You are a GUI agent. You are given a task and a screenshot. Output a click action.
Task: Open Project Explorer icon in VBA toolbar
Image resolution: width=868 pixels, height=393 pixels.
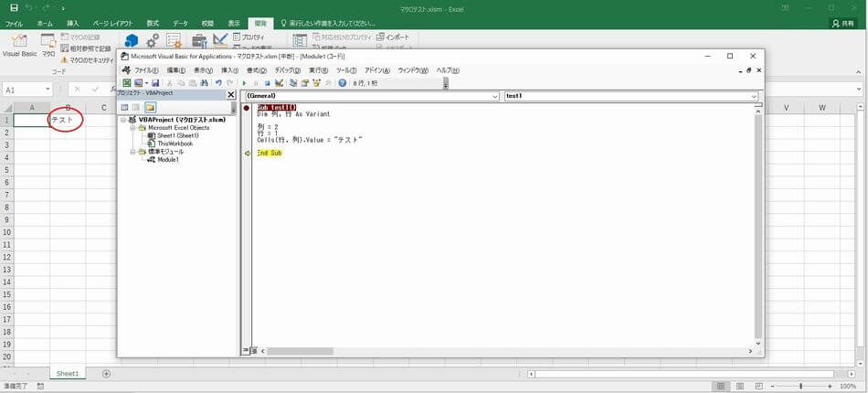293,83
